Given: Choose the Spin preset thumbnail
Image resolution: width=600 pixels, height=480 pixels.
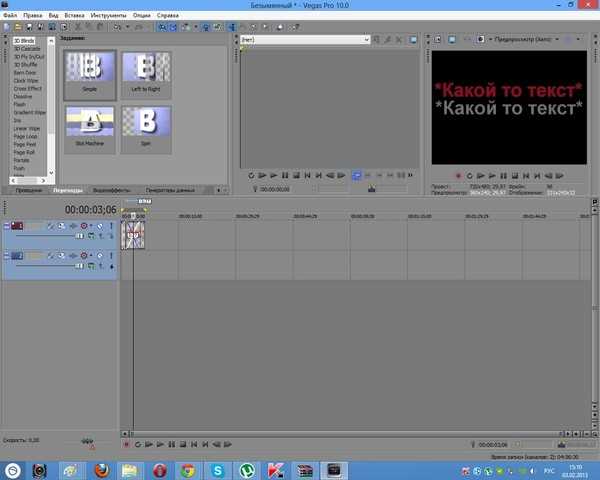Looking at the screenshot, I should coord(146,129).
